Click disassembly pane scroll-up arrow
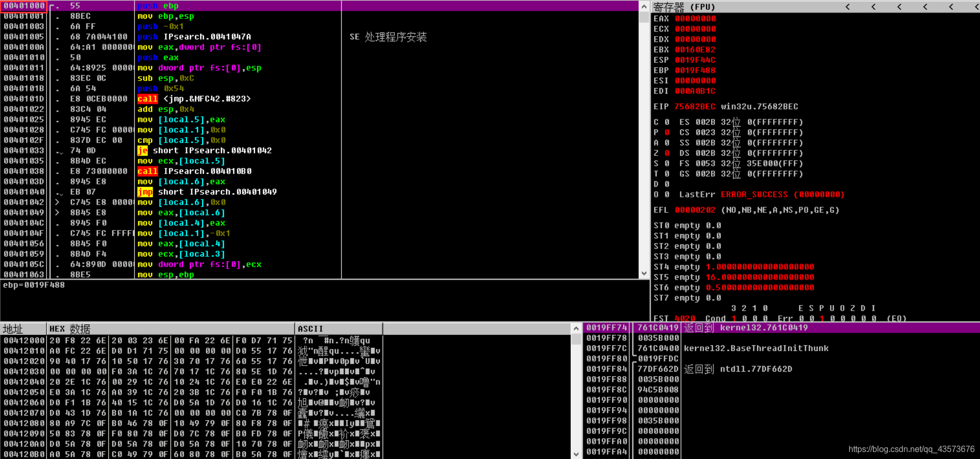Screen dimensions: 980x459 pyautogui.click(x=644, y=6)
